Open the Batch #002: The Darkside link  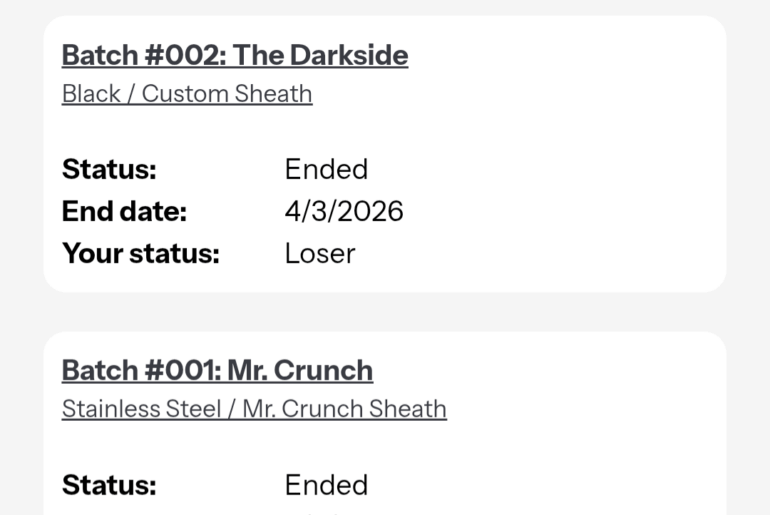pyautogui.click(x=234, y=55)
